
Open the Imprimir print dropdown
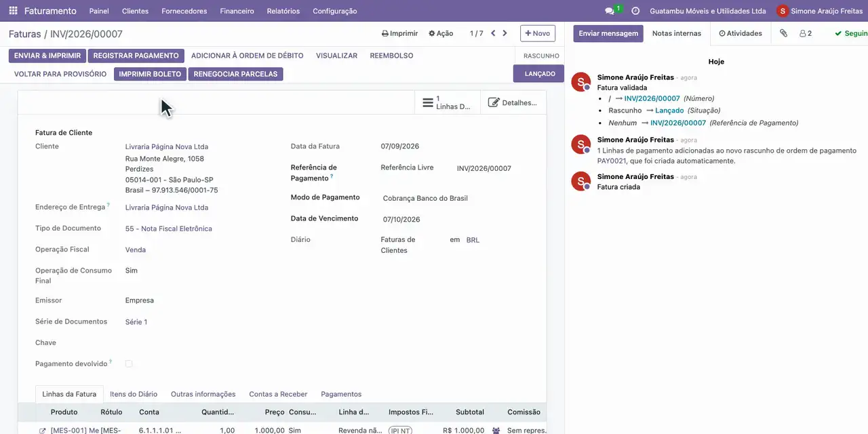coord(399,33)
